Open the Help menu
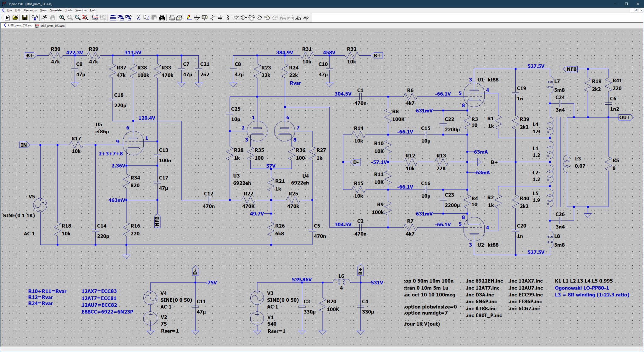This screenshot has width=644, height=352. tap(93, 10)
